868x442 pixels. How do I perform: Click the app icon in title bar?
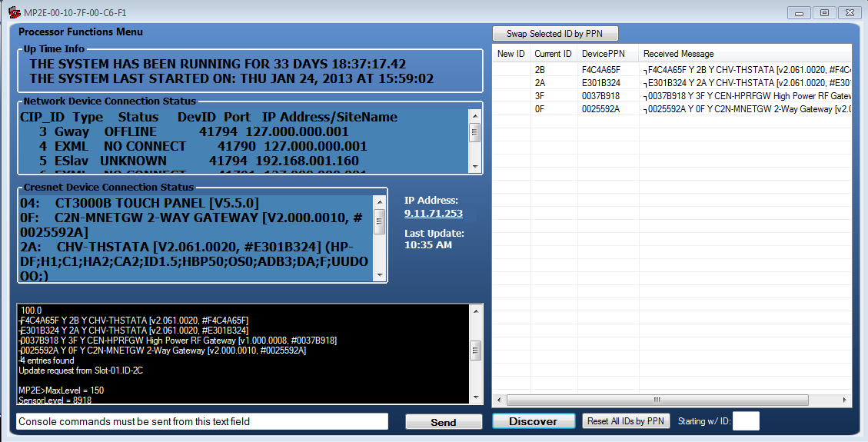[14, 12]
